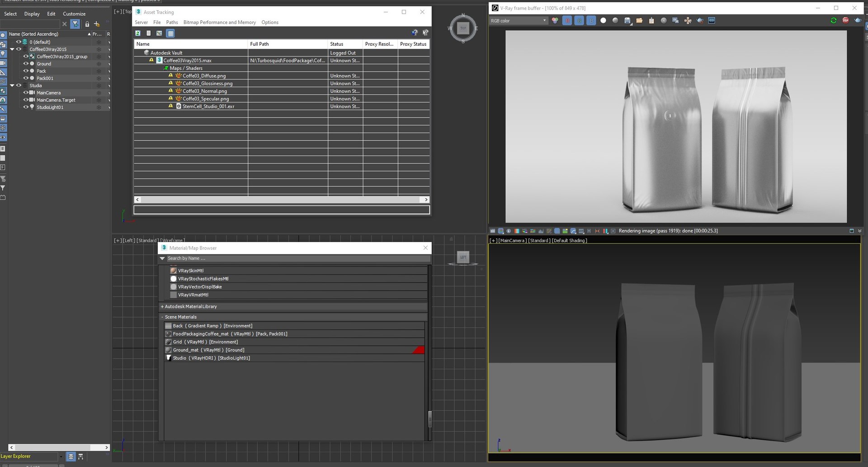Select FoodPackagingCoffee_mat in Scene Materials
The height and width of the screenshot is (467, 868).
294,334
